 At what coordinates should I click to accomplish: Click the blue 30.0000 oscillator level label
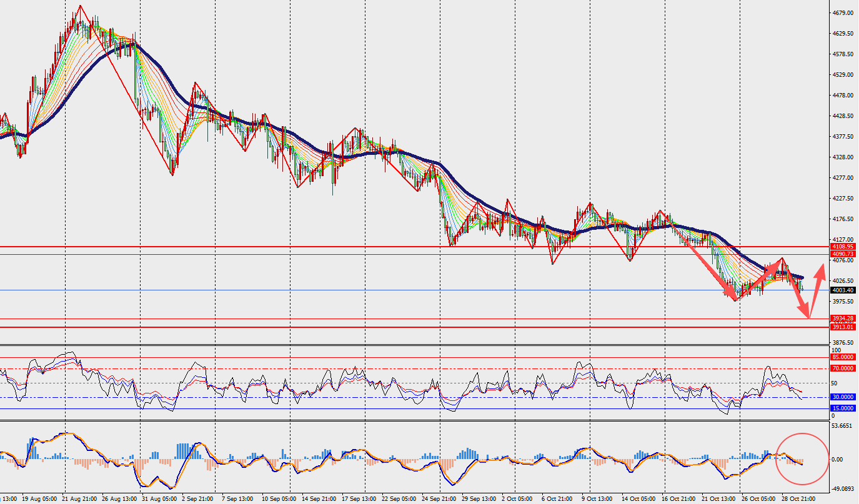pos(843,397)
